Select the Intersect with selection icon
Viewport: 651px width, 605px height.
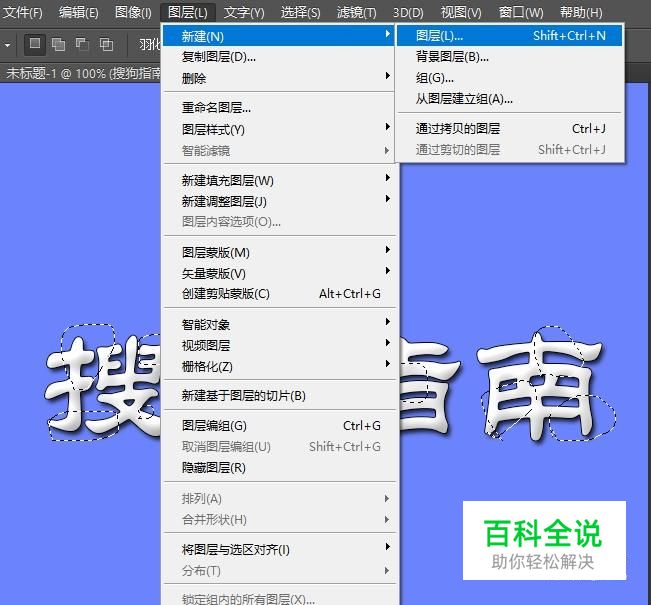click(106, 44)
